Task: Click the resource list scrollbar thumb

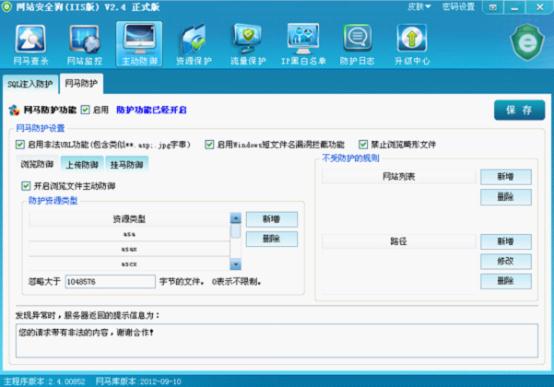Action: pyautogui.click(x=235, y=231)
